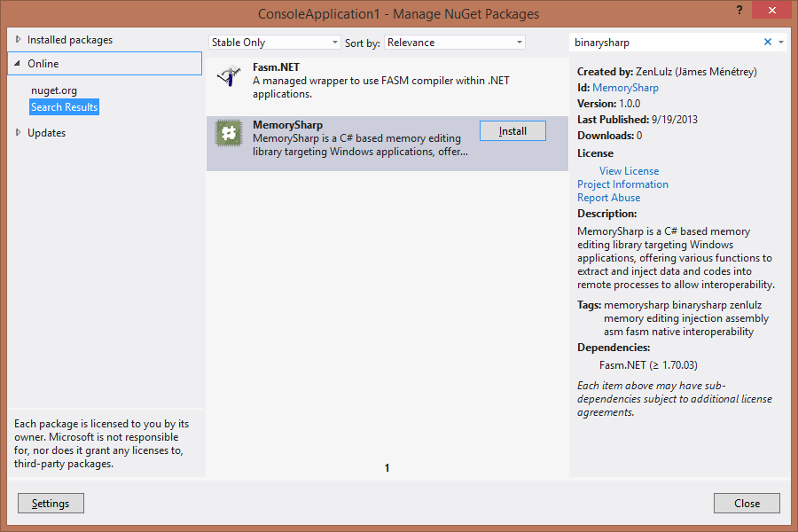Click the Fasm.NET dependency entry
The height and width of the screenshot is (532, 798).
pos(648,365)
